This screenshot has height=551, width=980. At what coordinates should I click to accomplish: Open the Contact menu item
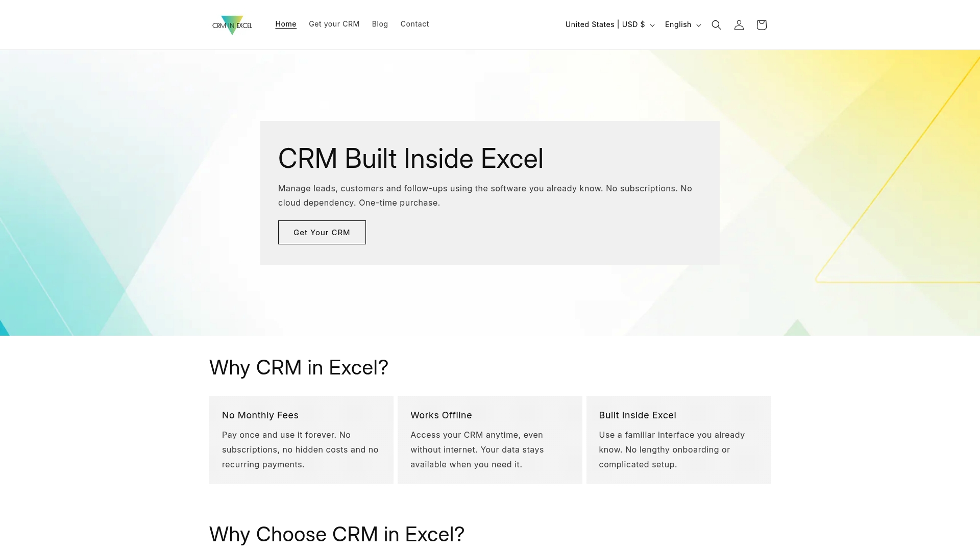[x=414, y=24]
